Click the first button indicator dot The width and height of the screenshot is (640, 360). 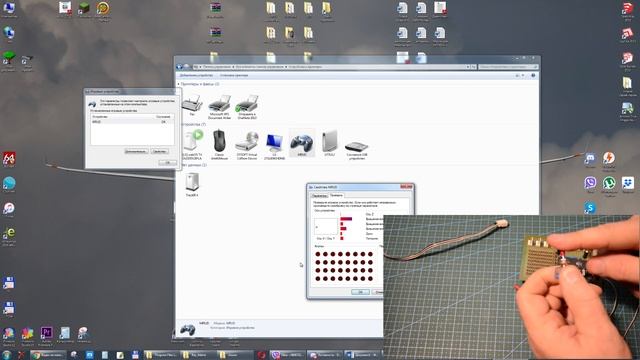318,254
